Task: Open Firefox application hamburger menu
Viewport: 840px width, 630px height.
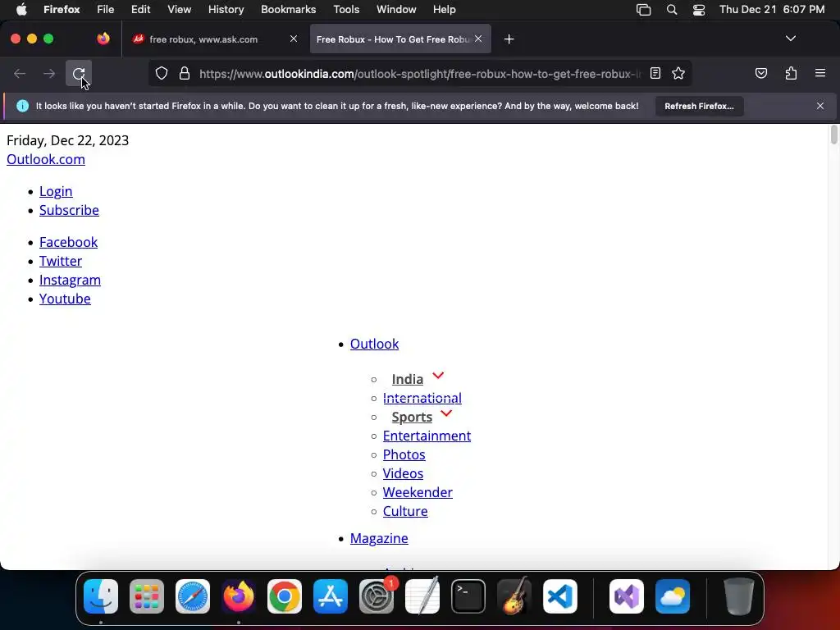Action: click(819, 73)
